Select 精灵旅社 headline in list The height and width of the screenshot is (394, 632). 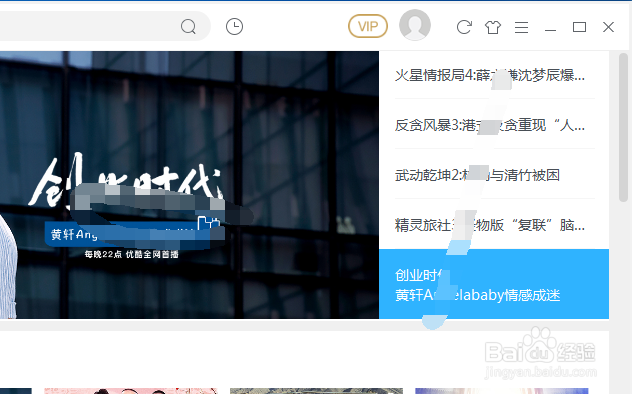click(490, 225)
